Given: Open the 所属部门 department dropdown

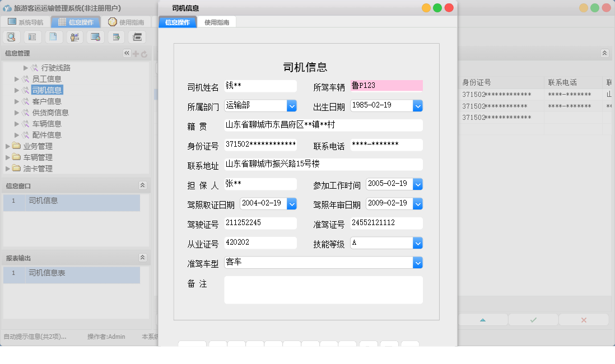Looking at the screenshot, I should click(292, 105).
